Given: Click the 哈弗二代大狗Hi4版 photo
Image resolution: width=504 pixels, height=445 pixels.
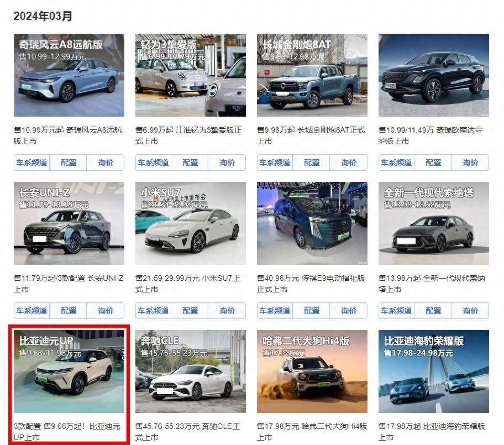Looking at the screenshot, I should [x=312, y=371].
